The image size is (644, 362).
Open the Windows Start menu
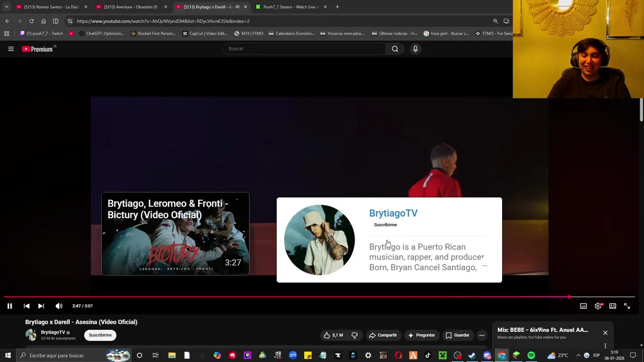[x=8, y=355]
